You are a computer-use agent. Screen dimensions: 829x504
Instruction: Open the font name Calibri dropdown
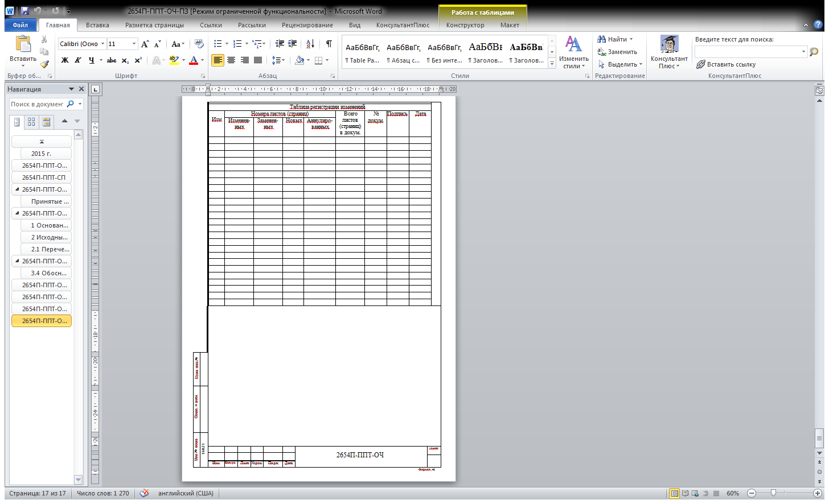tap(103, 44)
